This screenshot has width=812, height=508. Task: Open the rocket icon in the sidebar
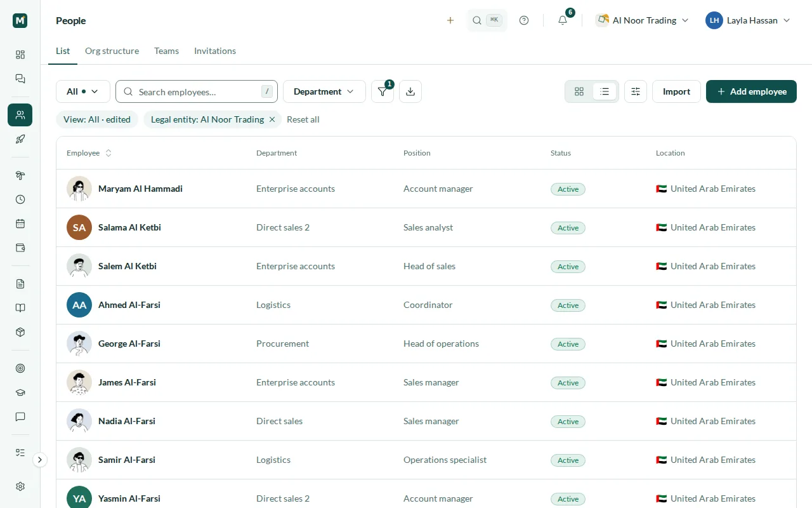coord(20,139)
